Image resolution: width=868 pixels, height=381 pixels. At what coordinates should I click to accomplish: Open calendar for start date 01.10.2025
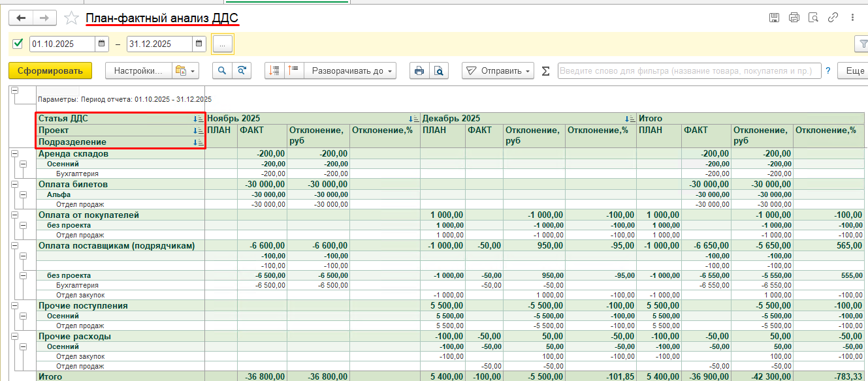point(101,44)
